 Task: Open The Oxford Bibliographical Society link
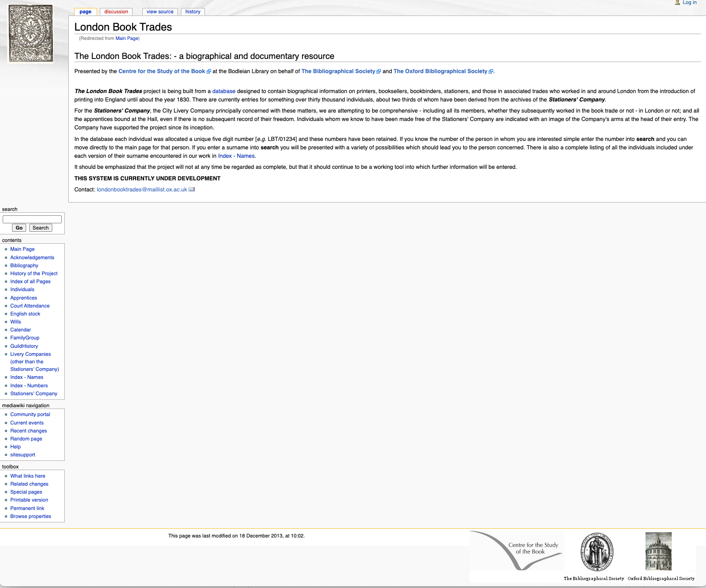click(440, 71)
